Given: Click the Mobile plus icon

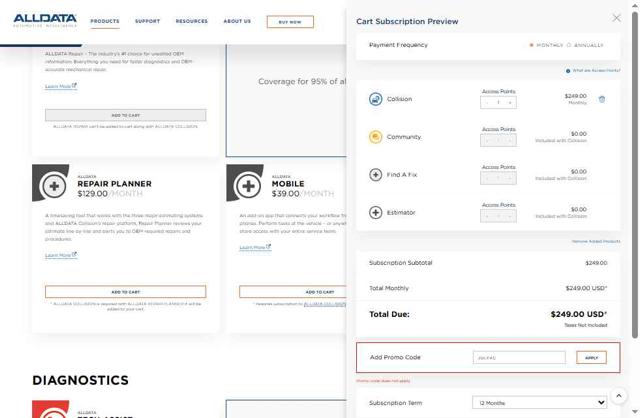Looking at the screenshot, I should pyautogui.click(x=248, y=186).
